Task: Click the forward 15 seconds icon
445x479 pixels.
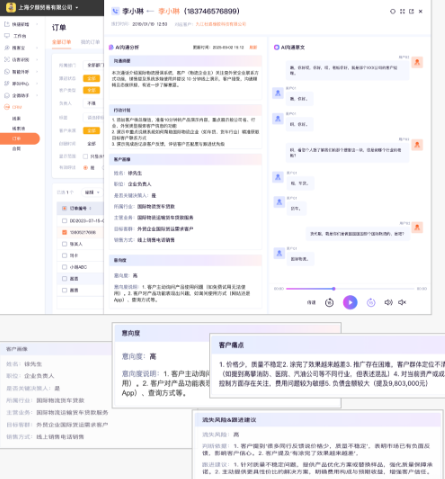Action: [371, 302]
